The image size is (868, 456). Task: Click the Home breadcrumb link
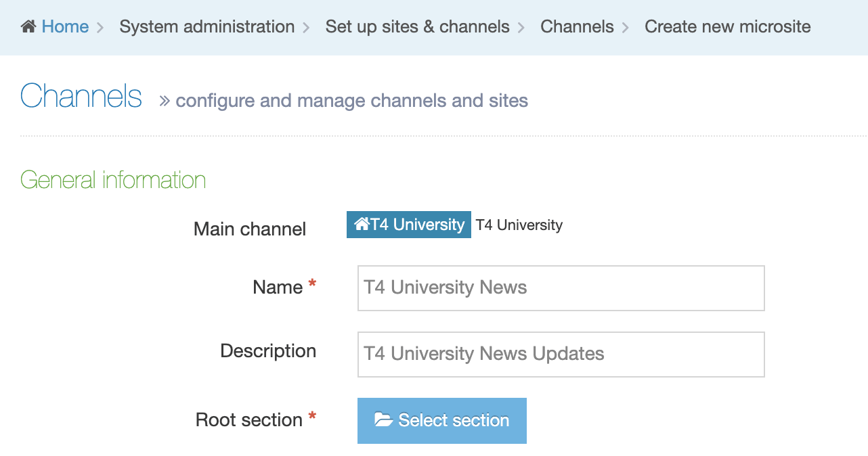pyautogui.click(x=65, y=27)
